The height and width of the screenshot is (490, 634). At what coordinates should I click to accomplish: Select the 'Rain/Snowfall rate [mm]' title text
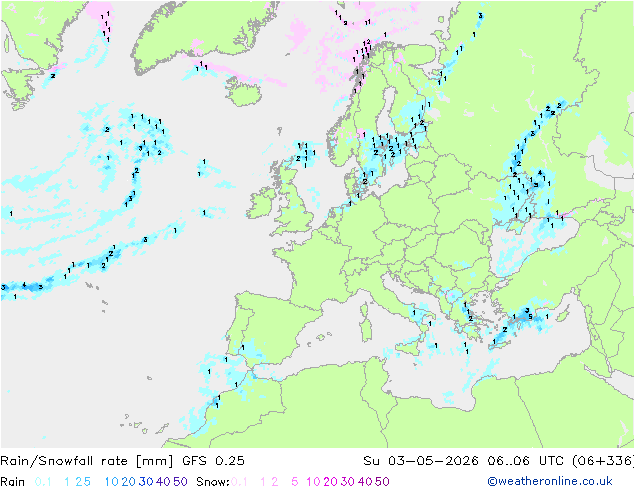tap(87, 460)
